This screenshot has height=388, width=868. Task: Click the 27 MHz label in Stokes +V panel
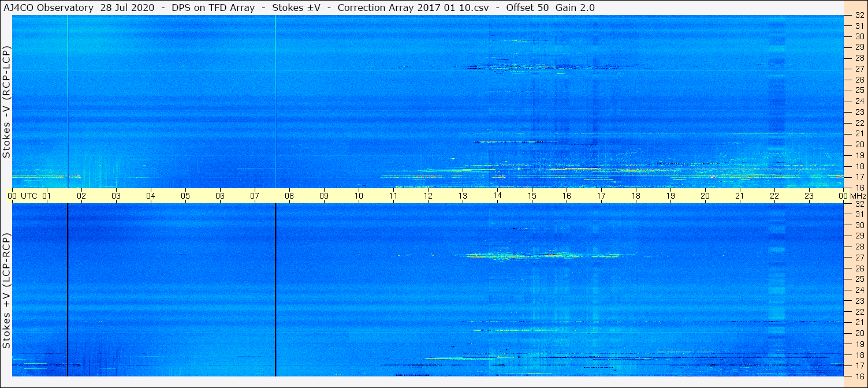859,258
